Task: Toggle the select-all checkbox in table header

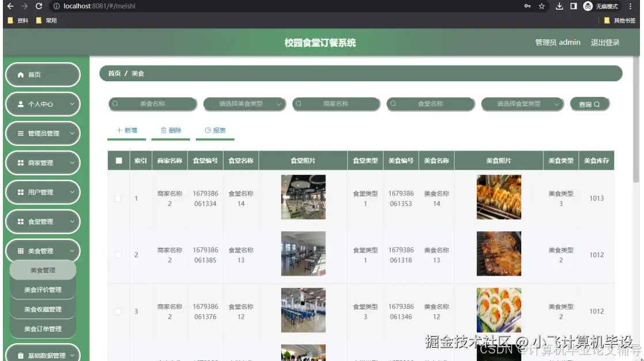Action: 118,160
